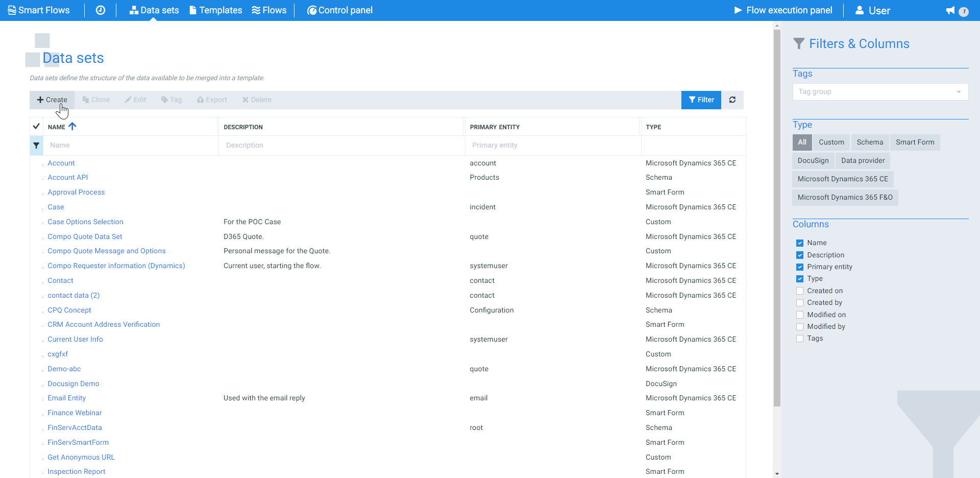The width and height of the screenshot is (980, 478).
Task: Toggle the Name column sort arrow
Action: coord(72,126)
